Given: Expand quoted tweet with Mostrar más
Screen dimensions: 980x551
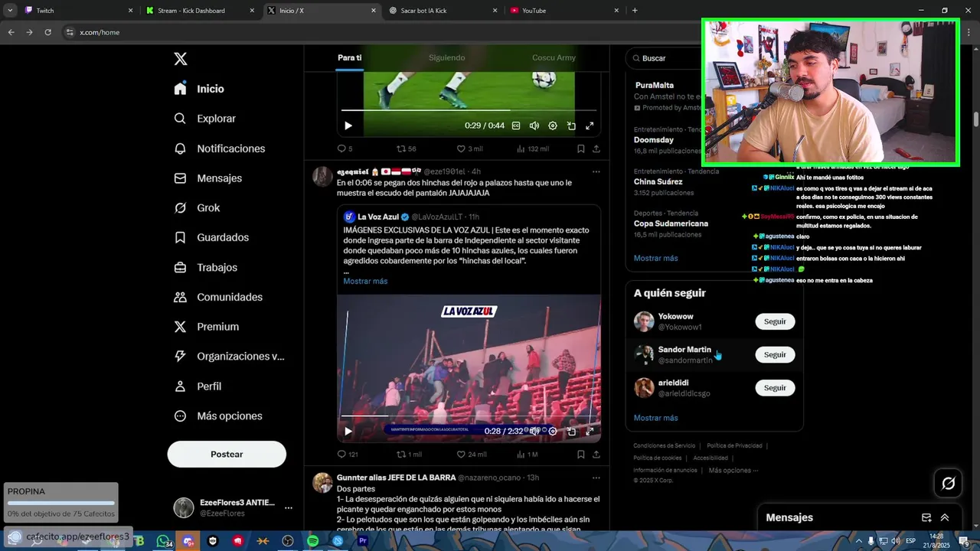Looking at the screenshot, I should click(x=365, y=281).
